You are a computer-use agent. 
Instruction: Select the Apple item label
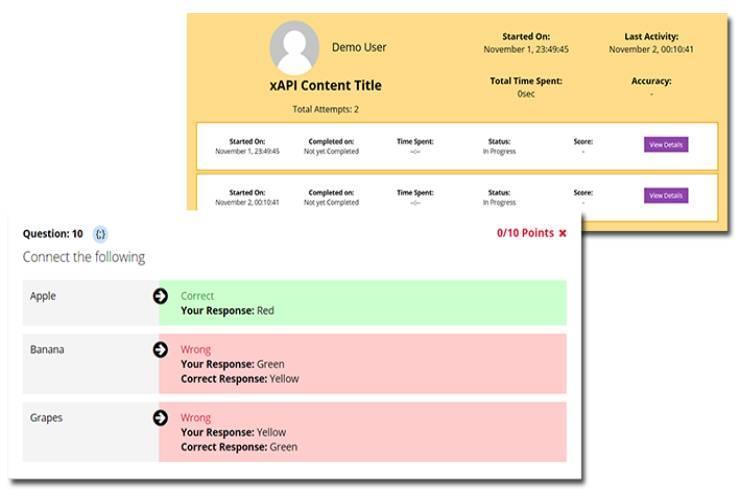(x=43, y=296)
